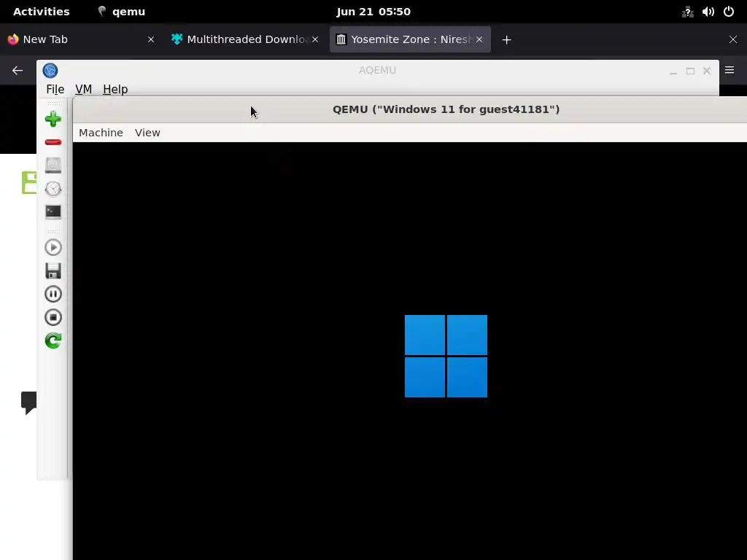Open the qemu app menu in top bar

122,12
